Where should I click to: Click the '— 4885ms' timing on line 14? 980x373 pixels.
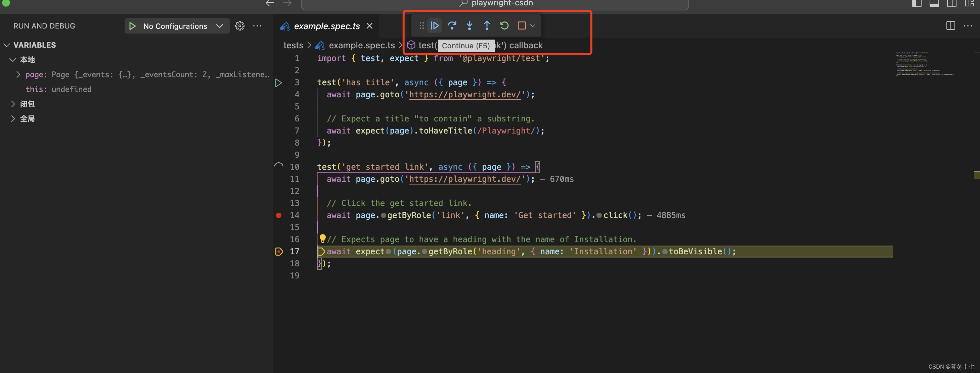tap(666, 216)
